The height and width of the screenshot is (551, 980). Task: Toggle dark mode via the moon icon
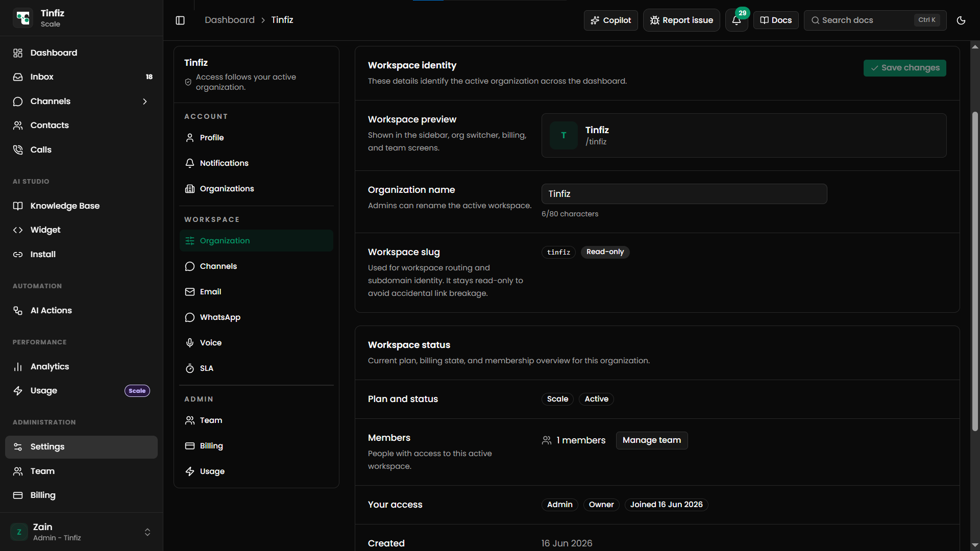click(961, 20)
